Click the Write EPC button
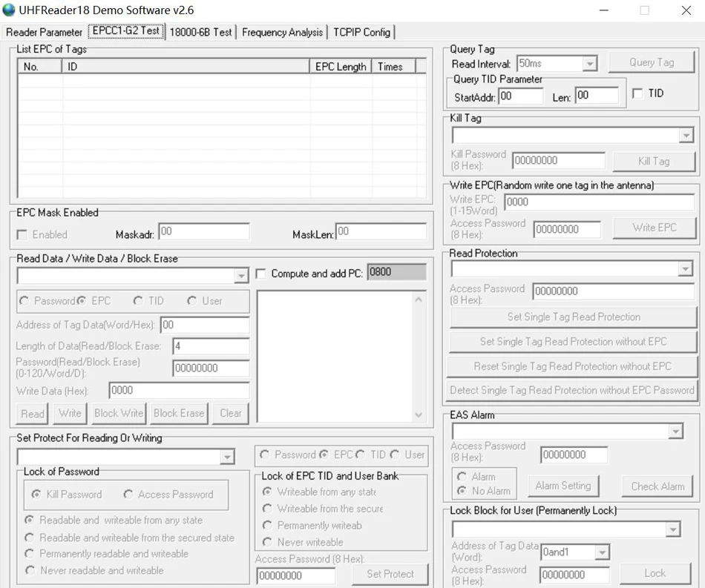705x588 pixels. (x=655, y=228)
